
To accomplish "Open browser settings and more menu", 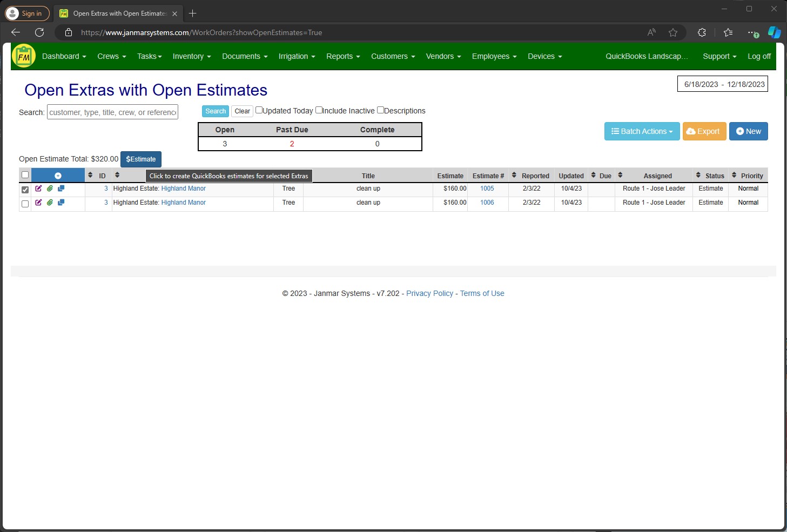I will [x=752, y=32].
